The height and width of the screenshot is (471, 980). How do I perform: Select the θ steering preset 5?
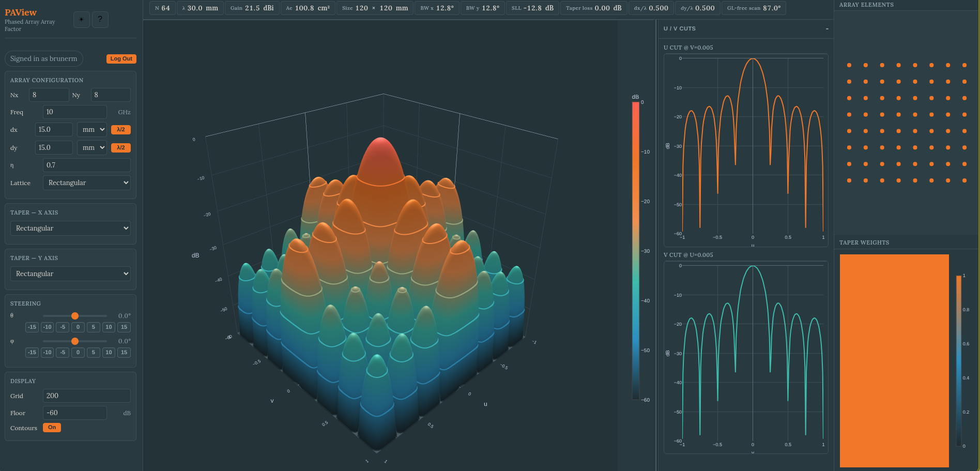coord(94,327)
